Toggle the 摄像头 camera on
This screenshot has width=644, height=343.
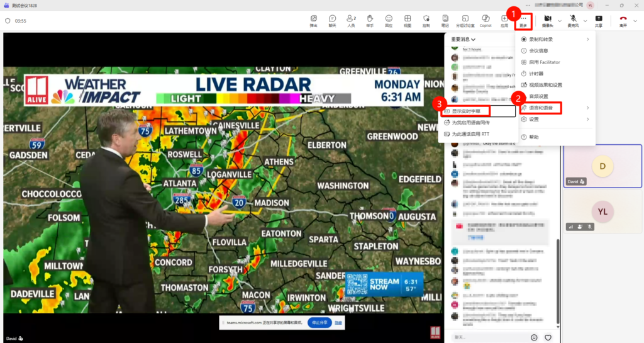(x=547, y=21)
